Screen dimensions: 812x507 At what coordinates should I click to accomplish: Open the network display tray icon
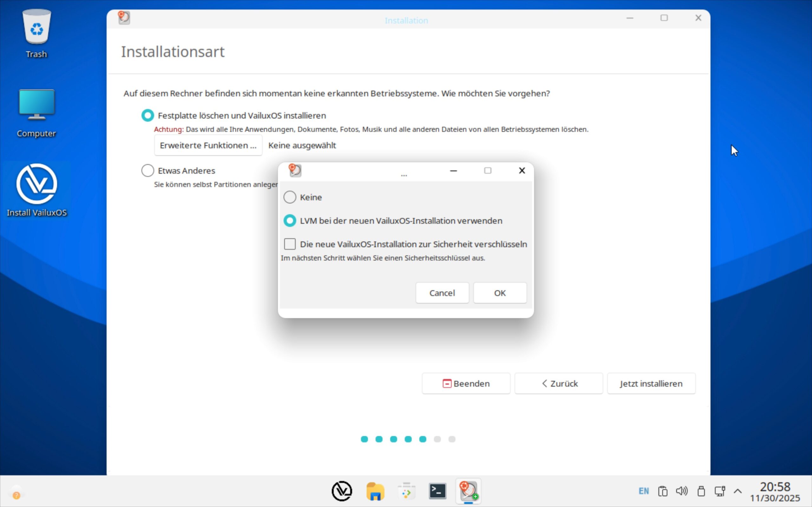719,491
